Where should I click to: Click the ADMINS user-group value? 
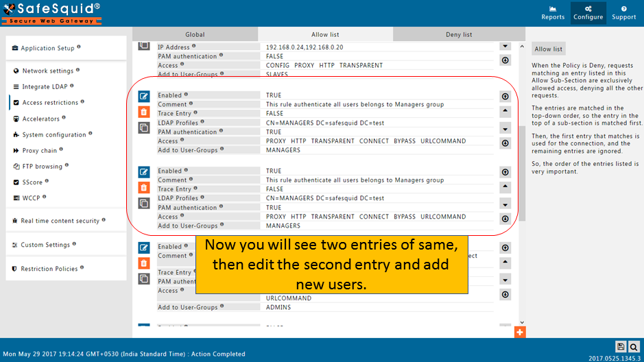278,307
